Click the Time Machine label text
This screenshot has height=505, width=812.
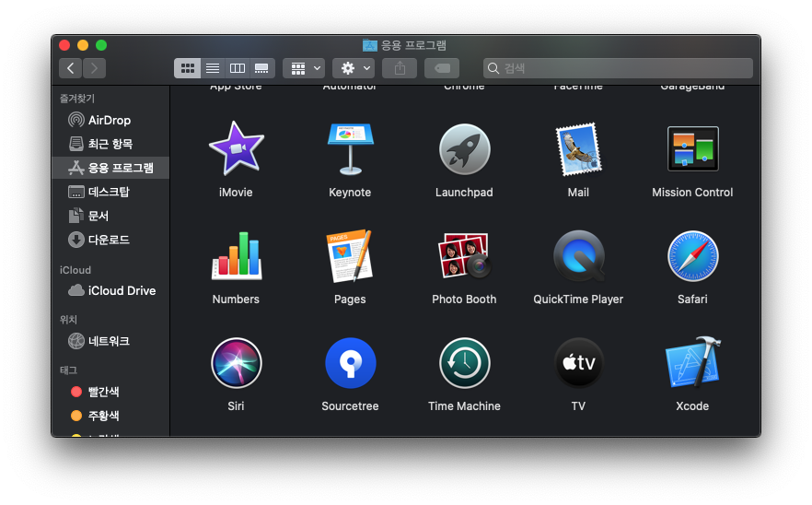pyautogui.click(x=465, y=406)
